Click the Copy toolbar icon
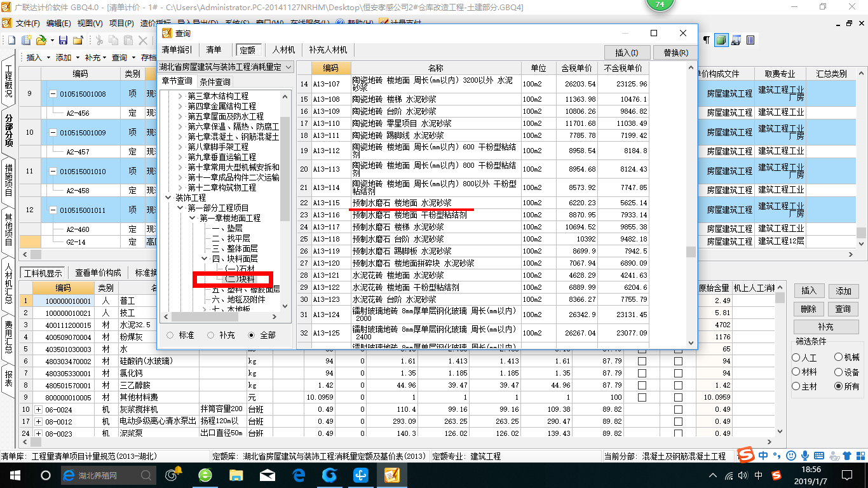The width and height of the screenshot is (868, 488). 114,40
